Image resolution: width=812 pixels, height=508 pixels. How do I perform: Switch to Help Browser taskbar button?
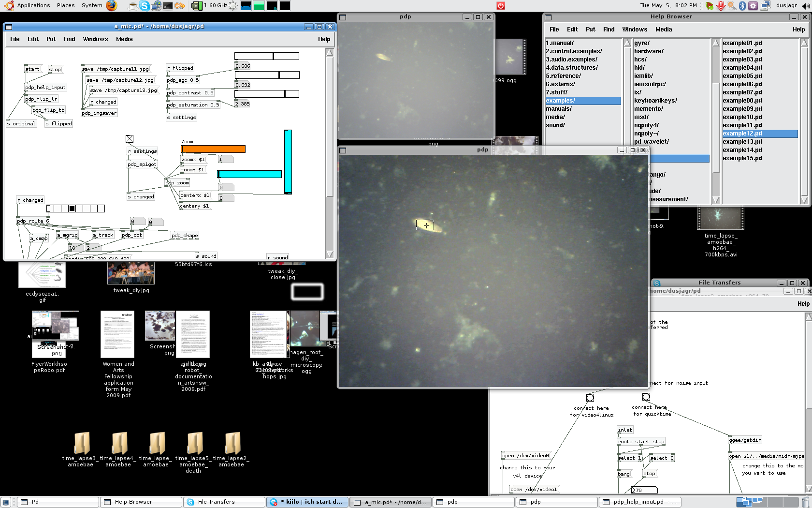pyautogui.click(x=141, y=502)
